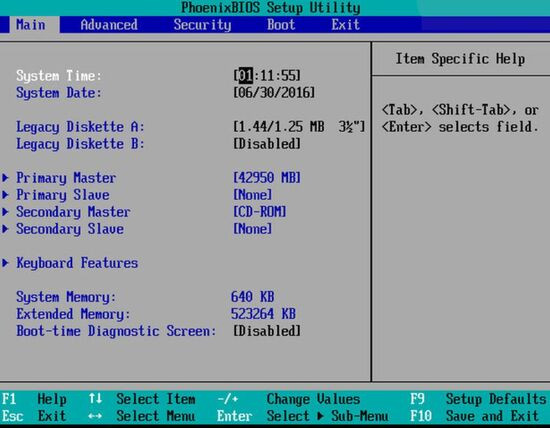Expand the Primary Slave arrow
The image size is (550, 428).
5,195
